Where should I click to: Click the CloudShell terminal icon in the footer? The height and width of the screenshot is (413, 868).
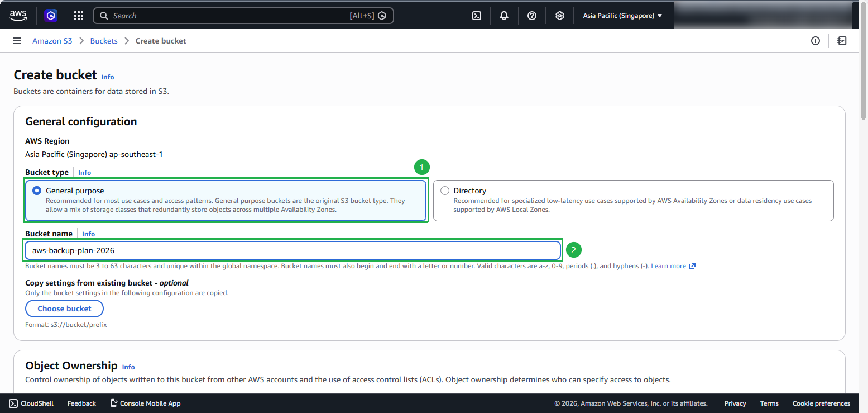(x=13, y=403)
